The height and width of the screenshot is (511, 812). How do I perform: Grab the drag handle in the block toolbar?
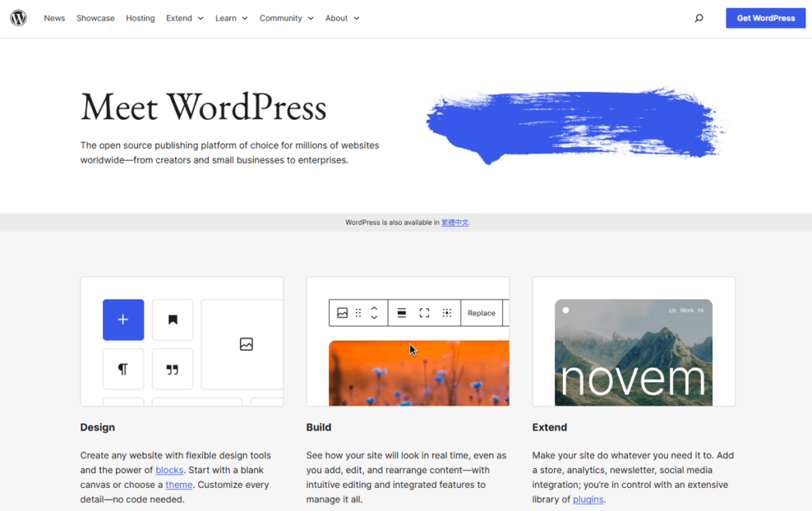(x=358, y=312)
